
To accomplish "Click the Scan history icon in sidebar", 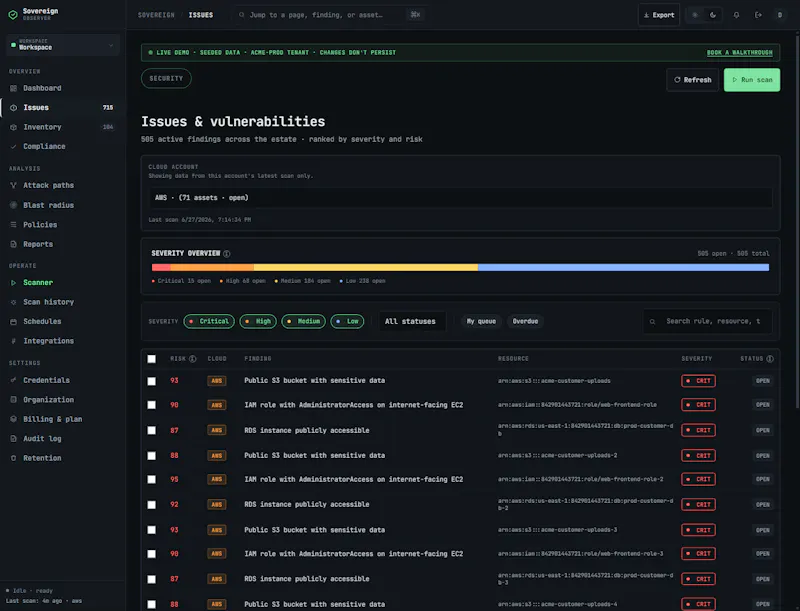I will (14, 302).
